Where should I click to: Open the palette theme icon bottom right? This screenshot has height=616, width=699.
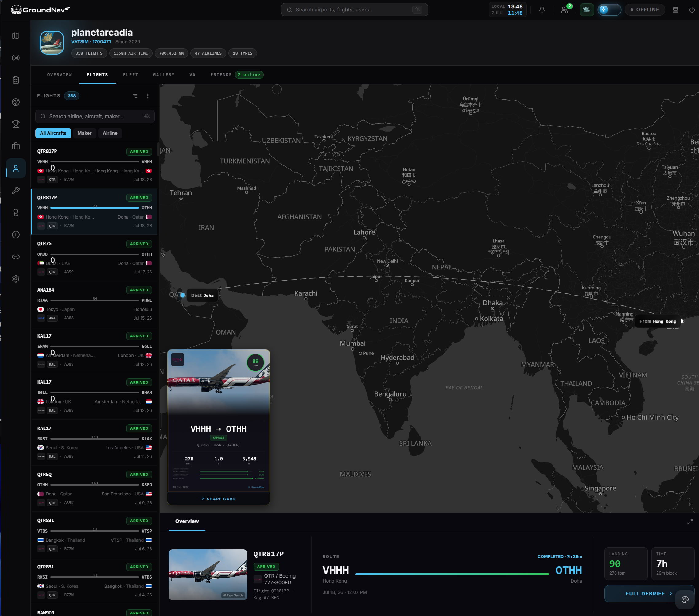[685, 600]
